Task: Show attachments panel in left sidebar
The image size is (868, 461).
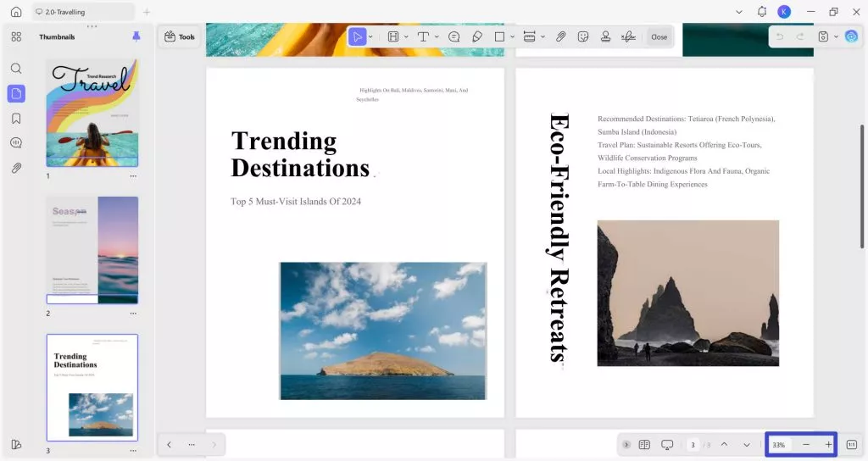Action: (16, 168)
